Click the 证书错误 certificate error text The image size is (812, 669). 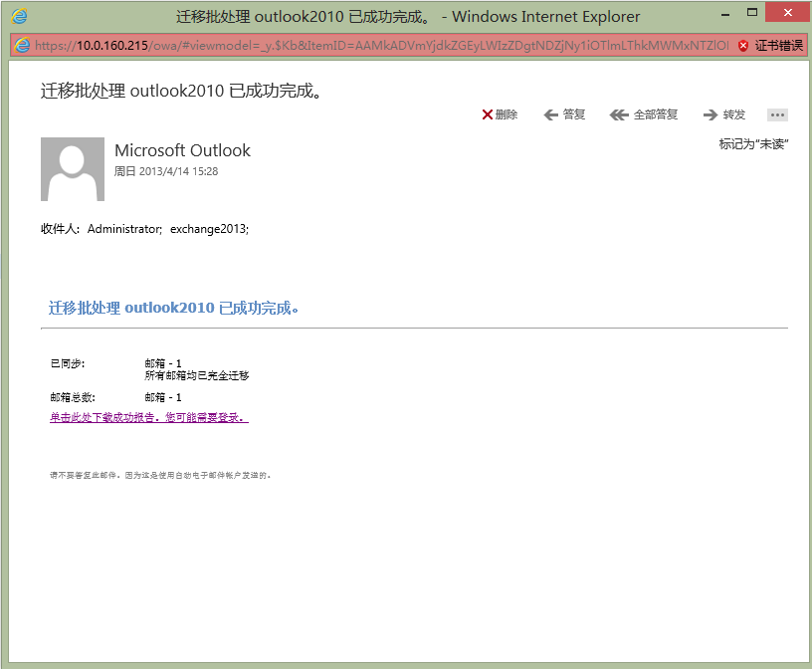tap(778, 46)
